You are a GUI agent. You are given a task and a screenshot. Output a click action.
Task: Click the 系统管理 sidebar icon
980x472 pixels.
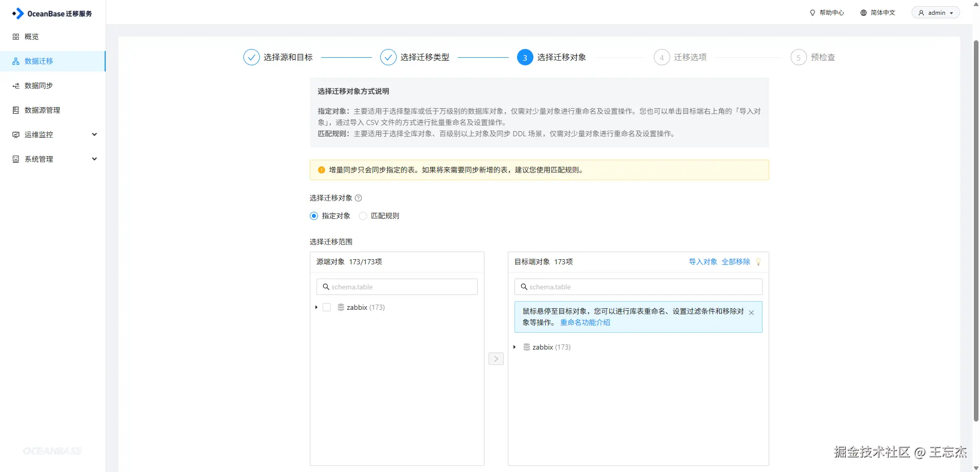click(16, 159)
